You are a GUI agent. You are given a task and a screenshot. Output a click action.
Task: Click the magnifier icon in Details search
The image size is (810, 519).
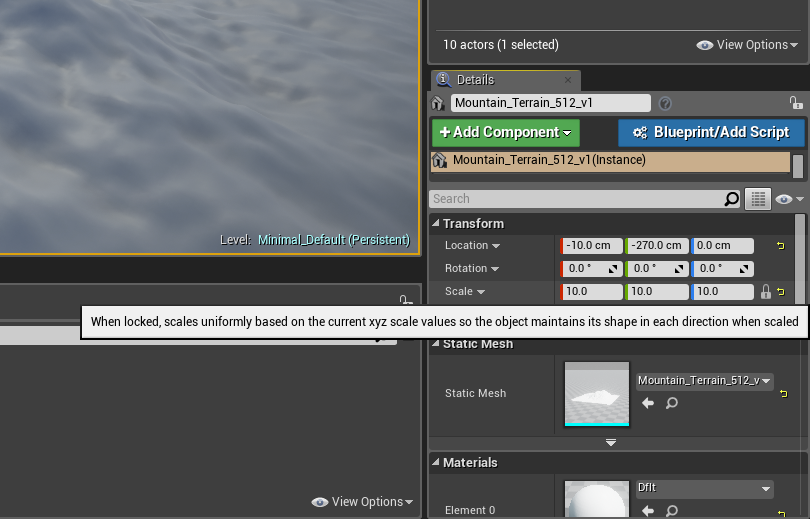point(731,199)
